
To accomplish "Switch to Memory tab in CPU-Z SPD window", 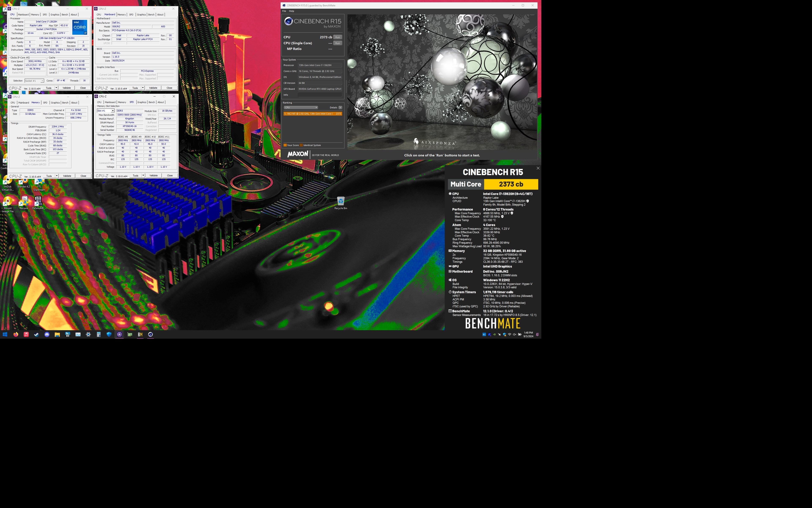I will (122, 102).
